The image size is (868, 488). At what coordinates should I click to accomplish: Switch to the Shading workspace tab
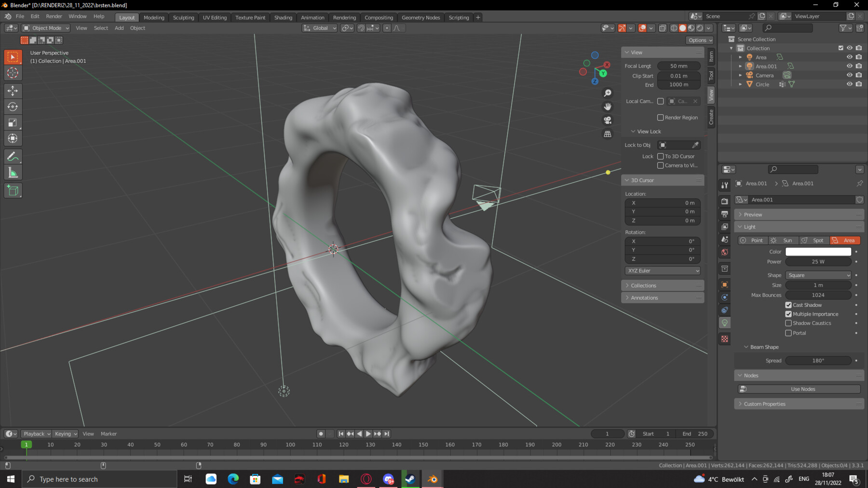click(283, 17)
